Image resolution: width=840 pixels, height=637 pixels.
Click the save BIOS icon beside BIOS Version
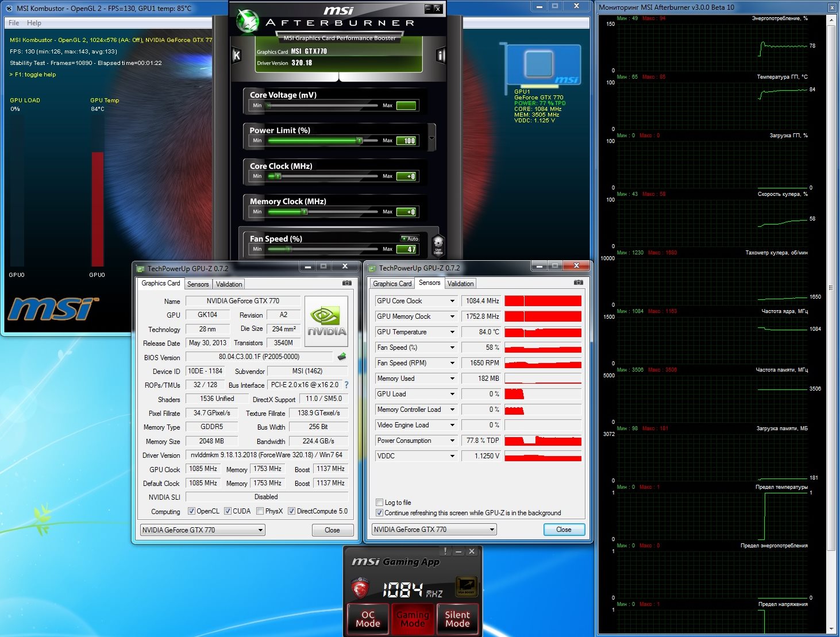coord(342,357)
